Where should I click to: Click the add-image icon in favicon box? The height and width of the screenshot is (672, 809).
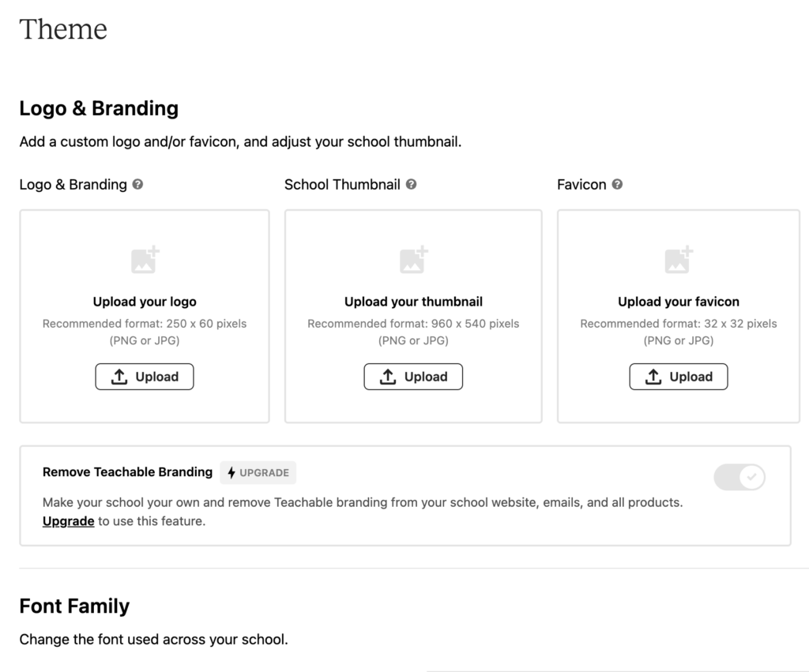tap(679, 260)
